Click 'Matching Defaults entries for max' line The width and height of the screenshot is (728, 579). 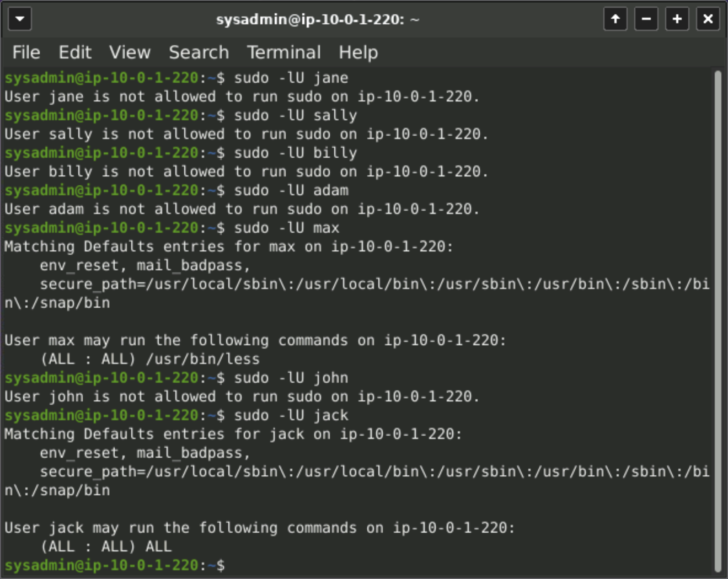point(229,246)
